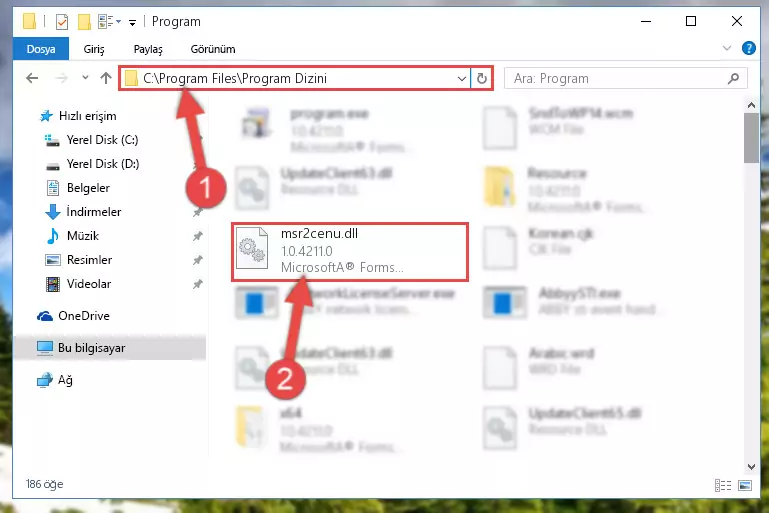The image size is (769, 513).
Task: Click the pin icon beside İndirmeler
Action: [198, 212]
